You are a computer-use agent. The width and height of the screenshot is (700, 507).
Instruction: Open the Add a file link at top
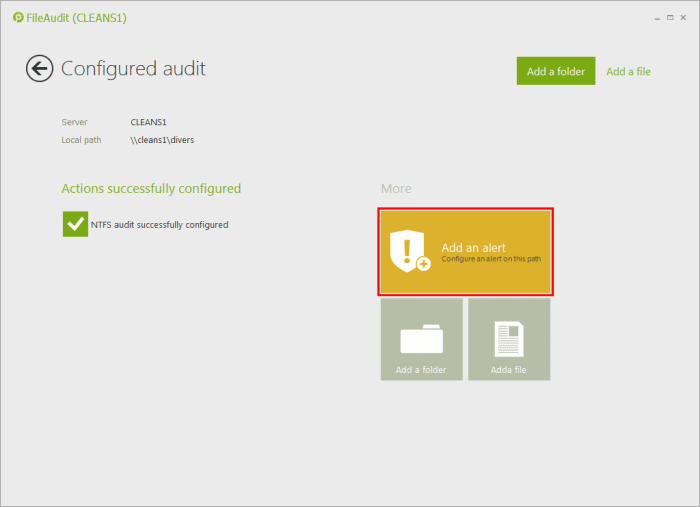[628, 71]
